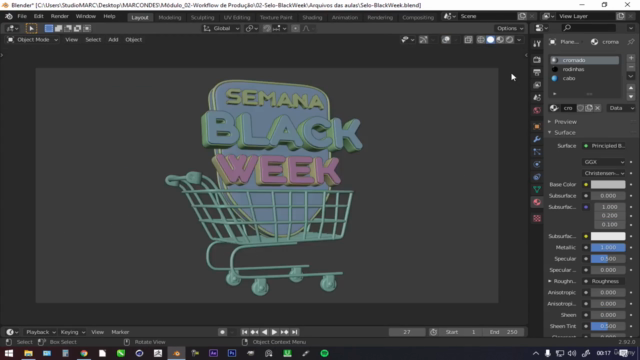Switch to rendered viewport shading
The image size is (640, 360).
pos(510,40)
